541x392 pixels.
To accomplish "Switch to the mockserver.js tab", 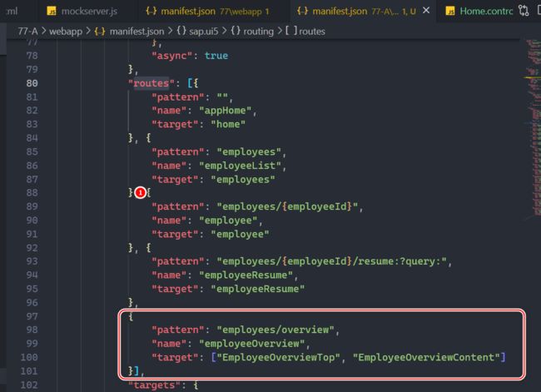I will click(x=88, y=12).
